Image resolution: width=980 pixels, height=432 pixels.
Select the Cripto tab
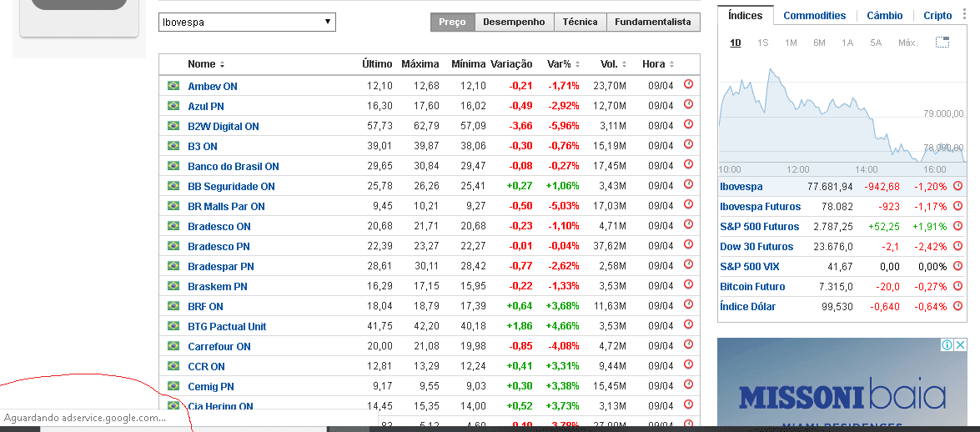937,16
